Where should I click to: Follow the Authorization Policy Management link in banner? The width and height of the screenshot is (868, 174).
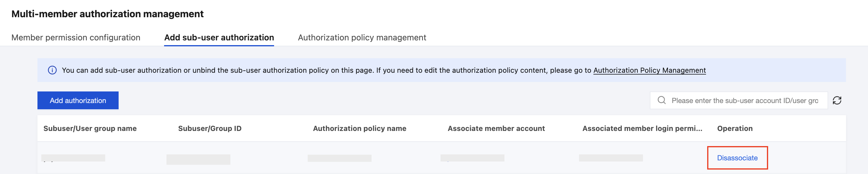pos(649,70)
